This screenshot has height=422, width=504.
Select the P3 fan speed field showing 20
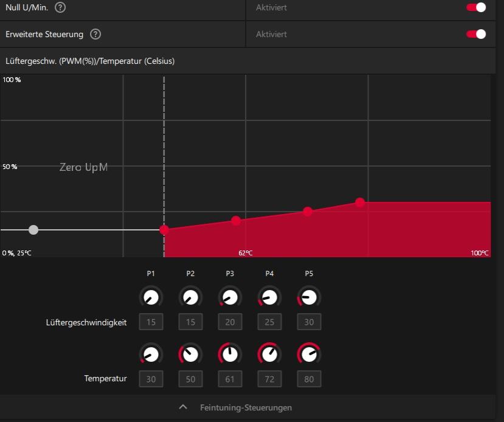(230, 322)
